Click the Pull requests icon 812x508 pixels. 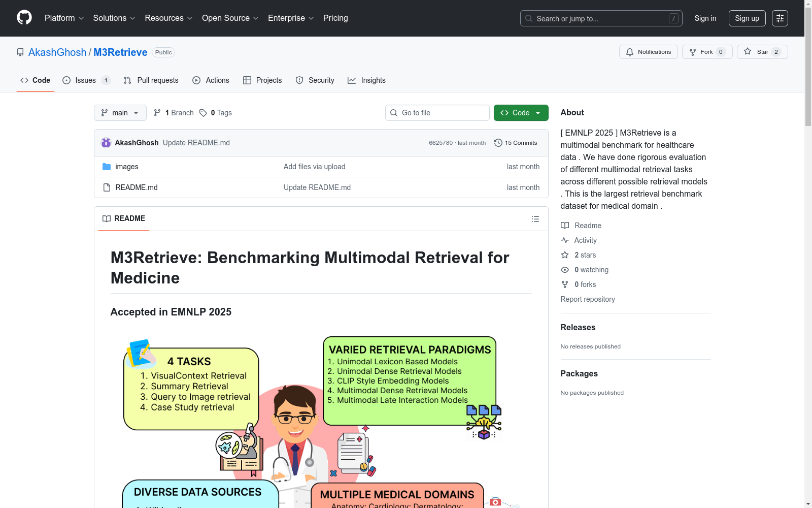click(x=127, y=80)
